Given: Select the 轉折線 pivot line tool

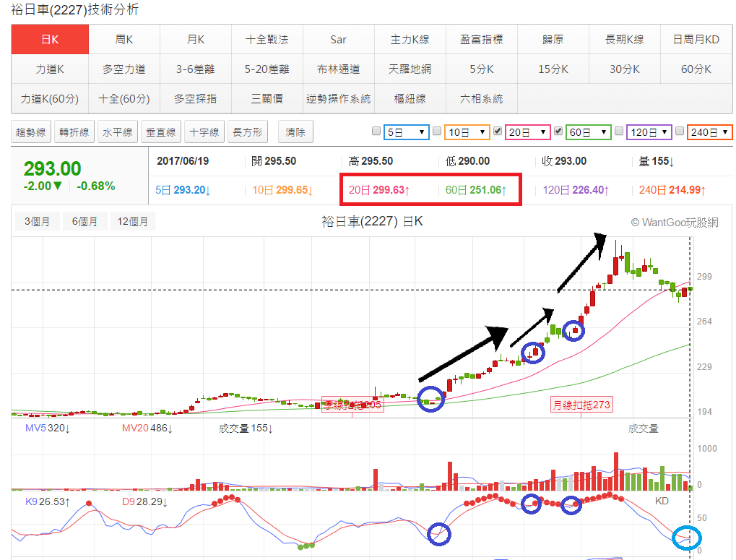Looking at the screenshot, I should click(72, 132).
